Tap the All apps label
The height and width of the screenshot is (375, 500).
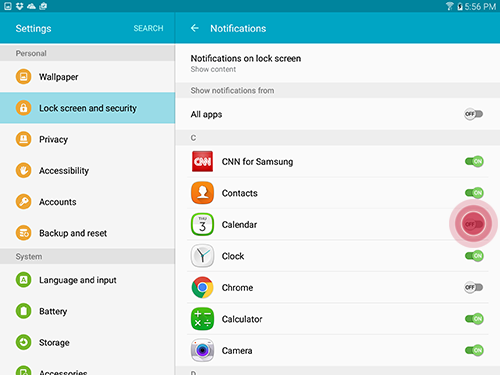206,114
